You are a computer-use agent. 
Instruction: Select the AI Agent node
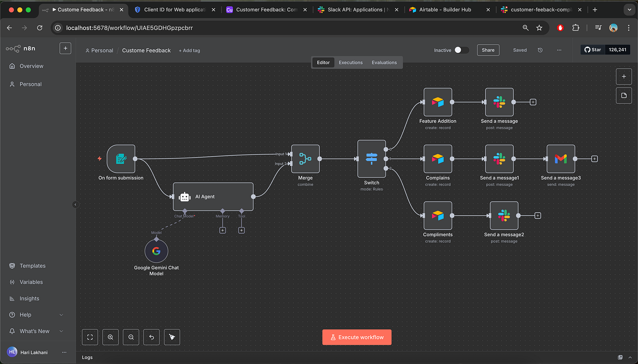[x=213, y=197]
